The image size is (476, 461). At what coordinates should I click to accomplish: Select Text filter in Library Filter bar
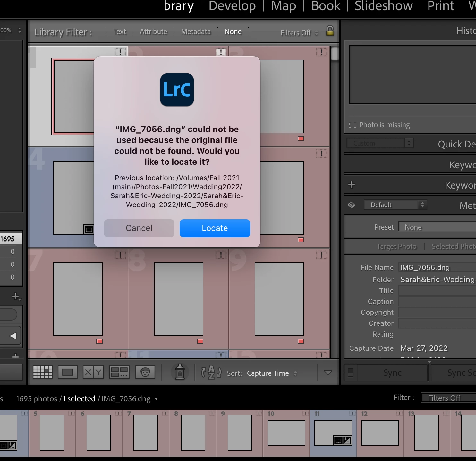click(120, 31)
